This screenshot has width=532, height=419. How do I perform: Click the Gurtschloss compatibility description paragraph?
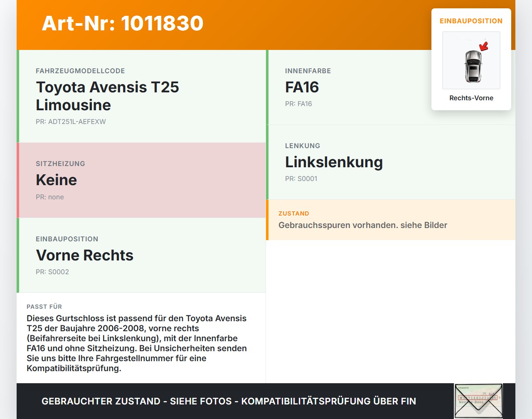click(137, 343)
